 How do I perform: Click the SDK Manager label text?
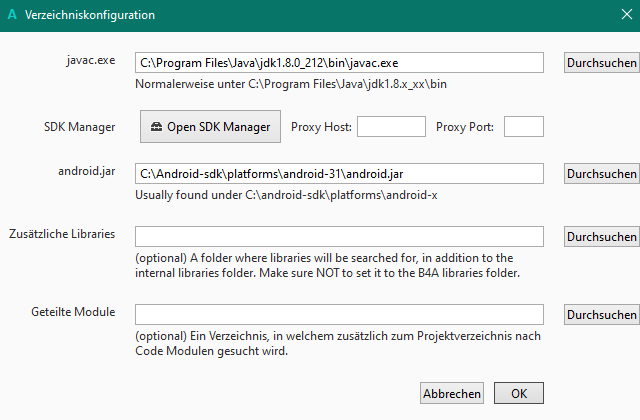click(80, 126)
